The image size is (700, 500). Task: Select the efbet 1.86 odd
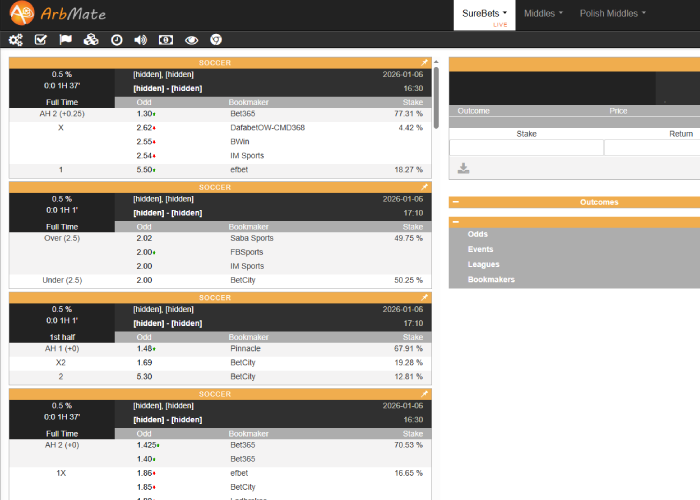point(146,473)
